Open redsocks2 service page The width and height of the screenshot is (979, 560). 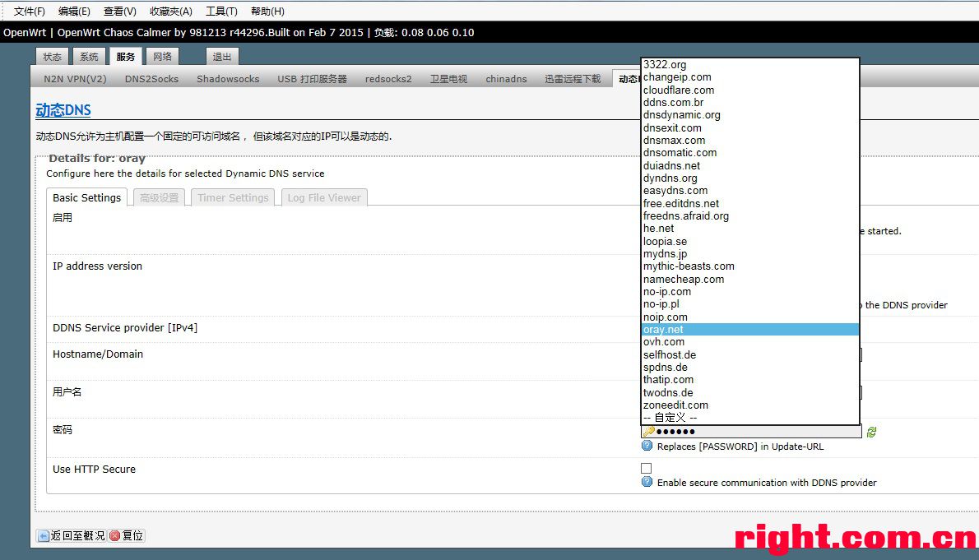(388, 79)
